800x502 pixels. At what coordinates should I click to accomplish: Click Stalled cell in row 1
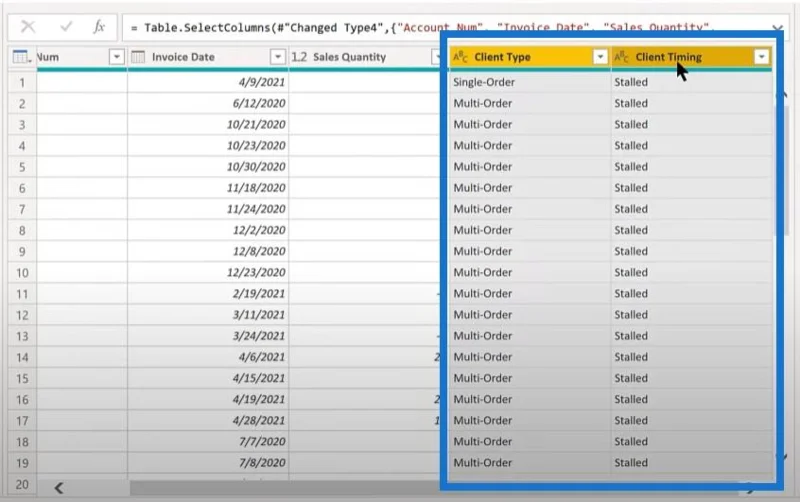coord(691,82)
